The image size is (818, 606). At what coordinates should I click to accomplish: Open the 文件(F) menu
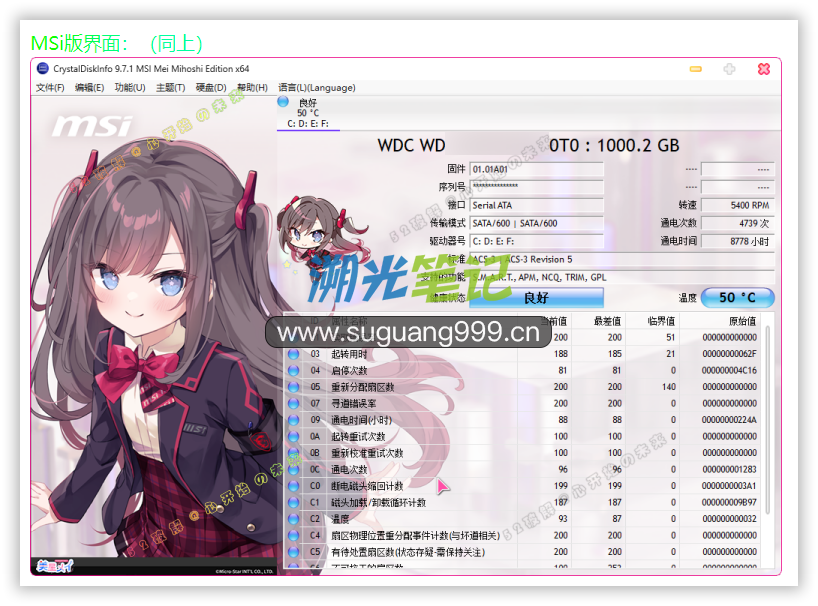point(50,88)
